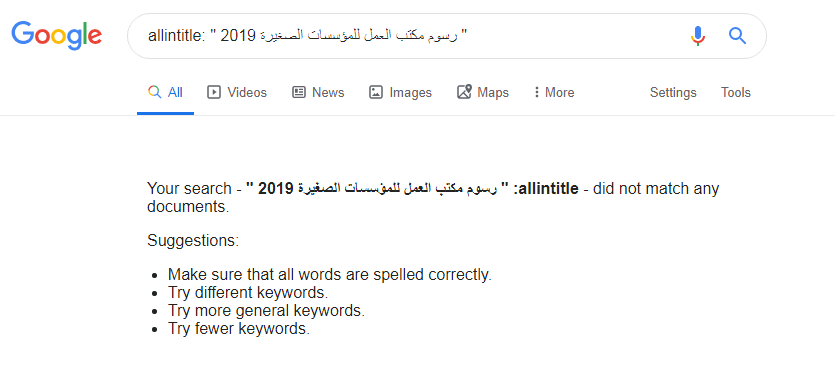This screenshot has width=835, height=387.
Task: Click the newspaper icon beside News
Action: (x=299, y=93)
